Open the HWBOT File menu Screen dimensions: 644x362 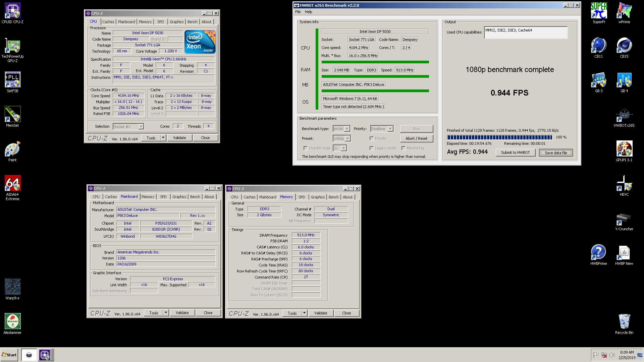(x=298, y=12)
